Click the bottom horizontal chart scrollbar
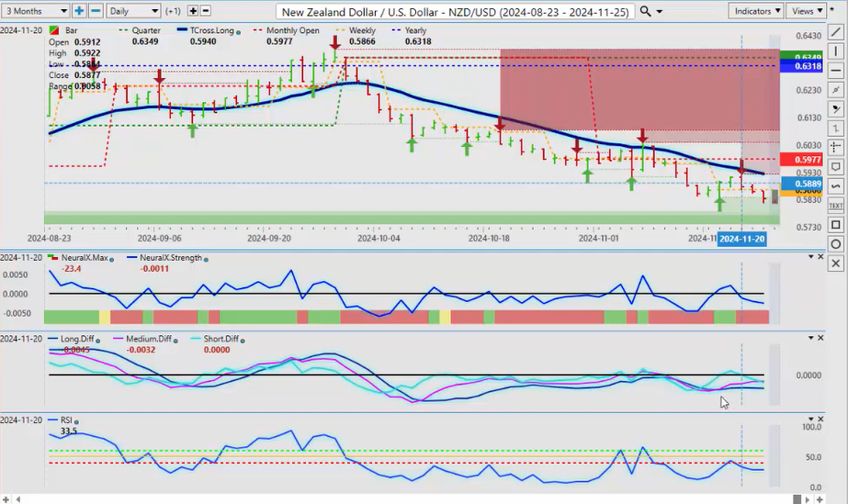The height and width of the screenshot is (504, 848). coord(413,498)
